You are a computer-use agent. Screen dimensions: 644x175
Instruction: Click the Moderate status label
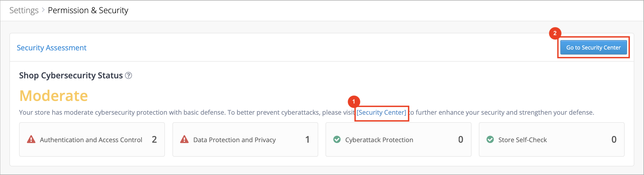point(54,96)
